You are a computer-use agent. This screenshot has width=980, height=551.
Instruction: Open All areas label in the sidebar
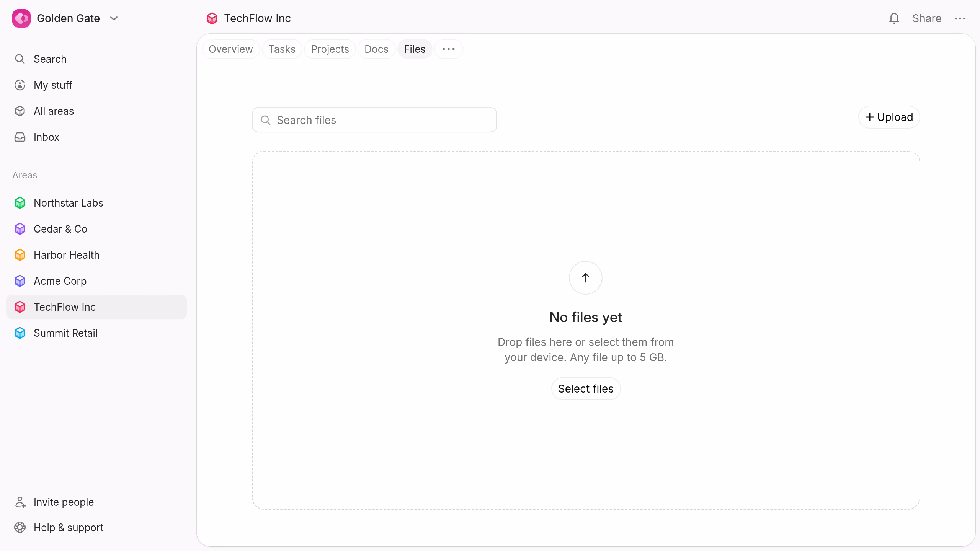(54, 111)
